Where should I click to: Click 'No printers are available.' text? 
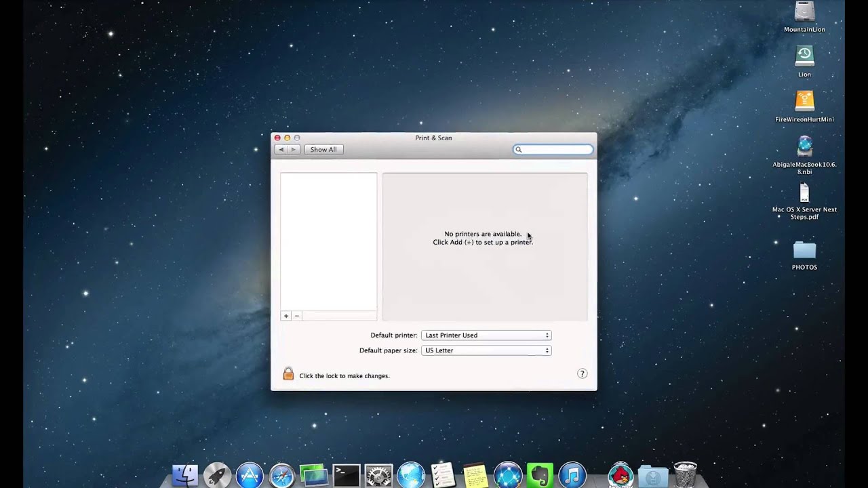click(x=483, y=234)
